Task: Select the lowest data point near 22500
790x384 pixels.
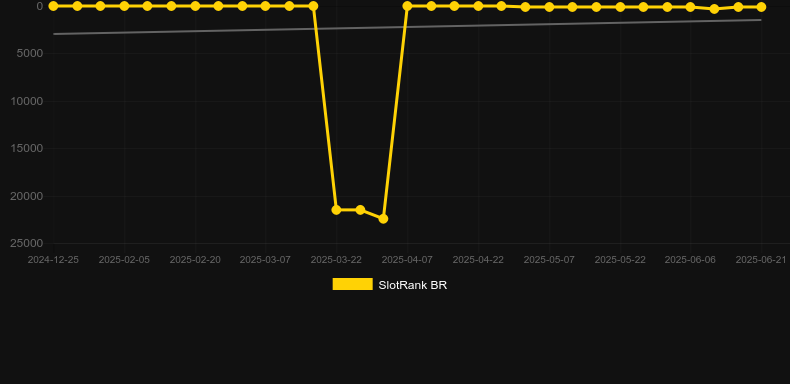Action: coord(383,219)
